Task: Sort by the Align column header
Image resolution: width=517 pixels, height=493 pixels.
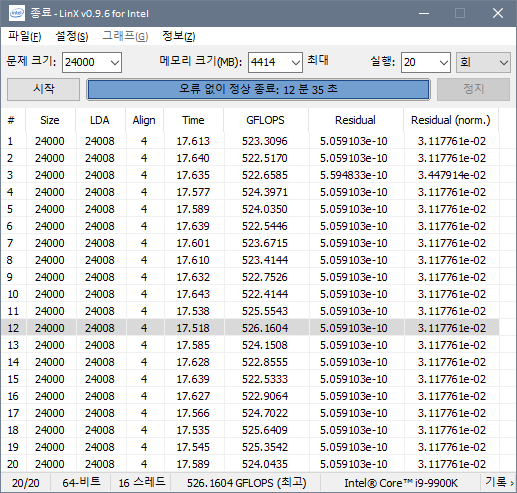Action: pos(144,120)
